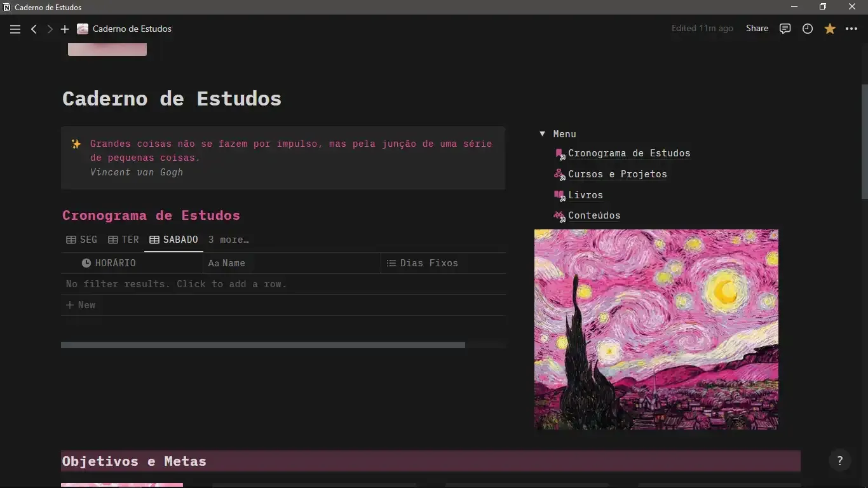Click the Objetivos e Metas heading
Screen dimensions: 868x488
coord(134,461)
